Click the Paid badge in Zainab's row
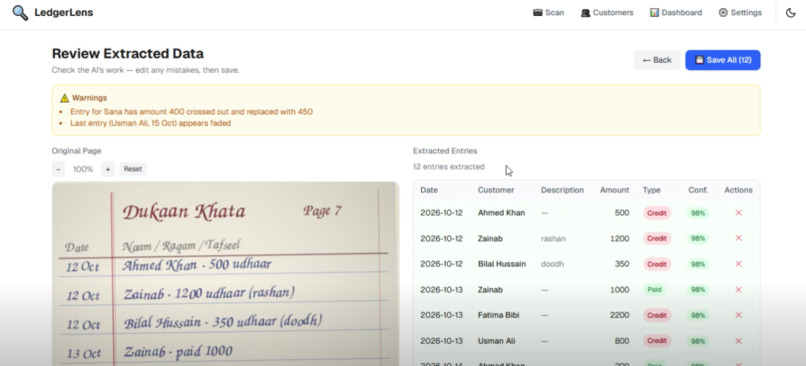Image resolution: width=806 pixels, height=366 pixels. (654, 290)
